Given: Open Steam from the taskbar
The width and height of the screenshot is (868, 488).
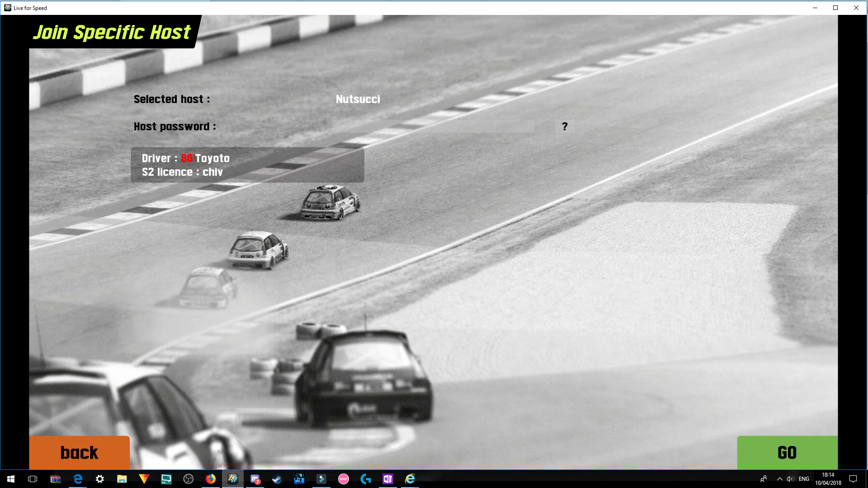Looking at the screenshot, I should click(277, 479).
